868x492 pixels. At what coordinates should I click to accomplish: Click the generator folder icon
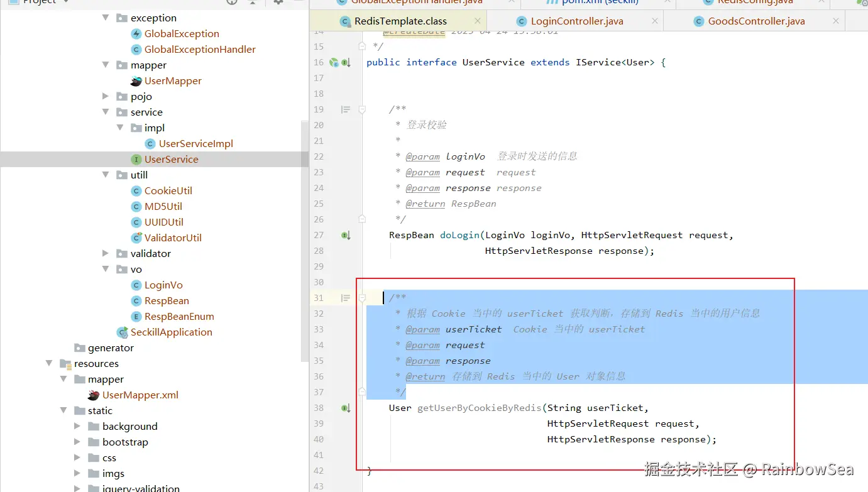click(x=80, y=348)
